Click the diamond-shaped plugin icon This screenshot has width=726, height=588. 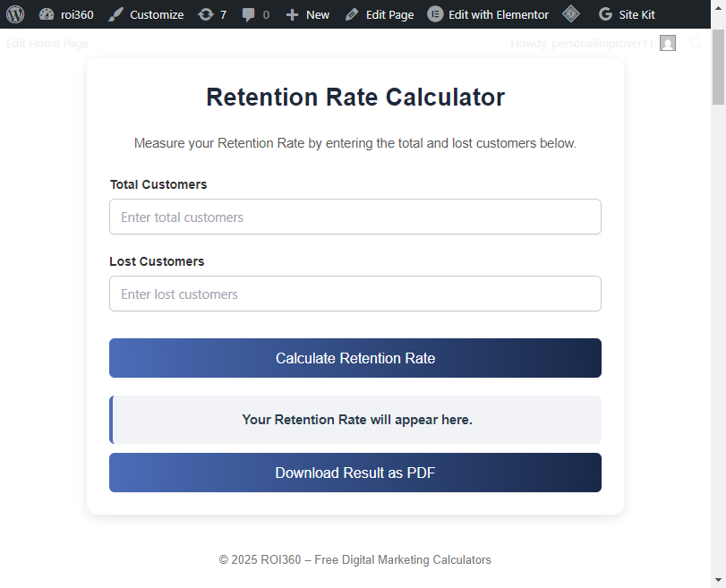(x=571, y=14)
